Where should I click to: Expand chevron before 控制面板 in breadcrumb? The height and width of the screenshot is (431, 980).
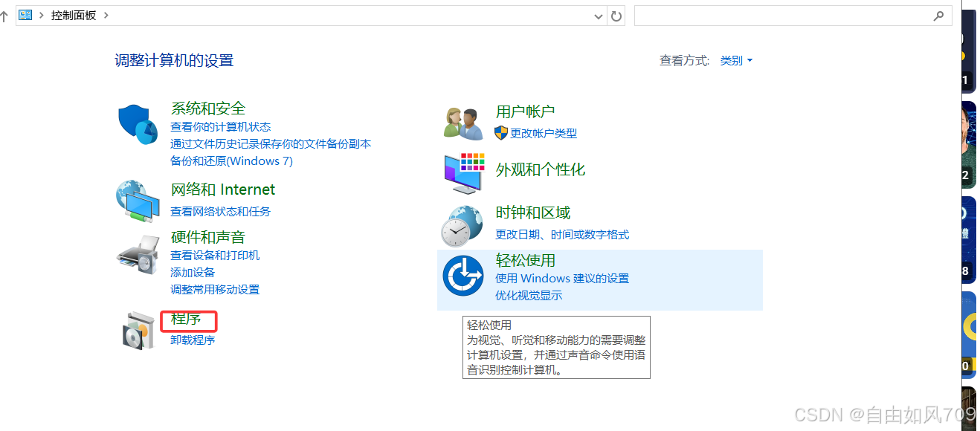[42, 15]
